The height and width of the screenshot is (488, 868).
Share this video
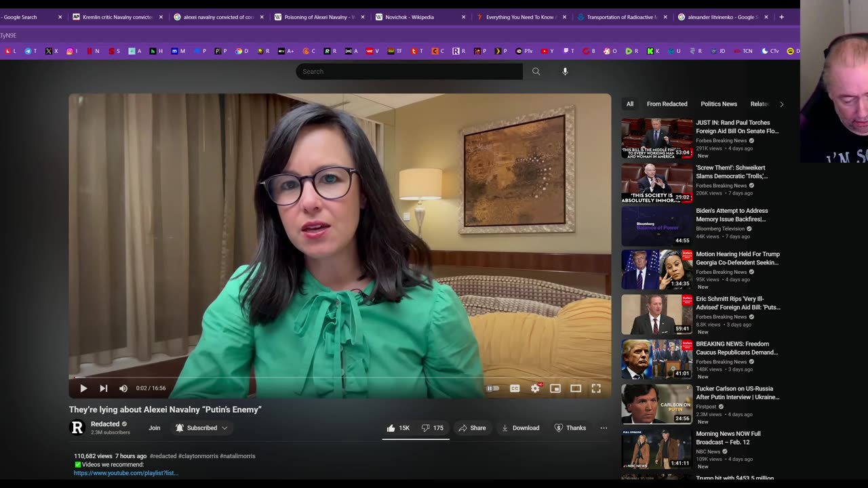pos(472,428)
